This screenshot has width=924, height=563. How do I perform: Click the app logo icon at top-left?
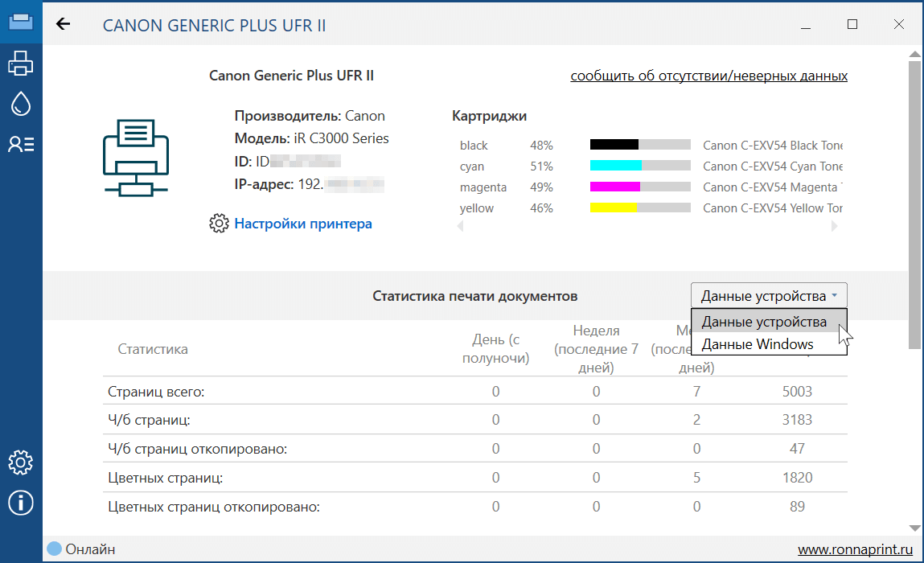pos(21,22)
